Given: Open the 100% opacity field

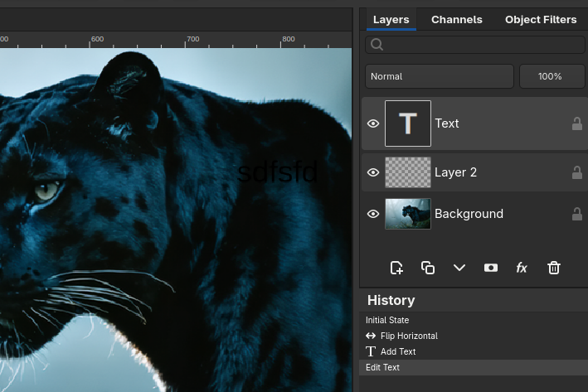Looking at the screenshot, I should coord(552,76).
